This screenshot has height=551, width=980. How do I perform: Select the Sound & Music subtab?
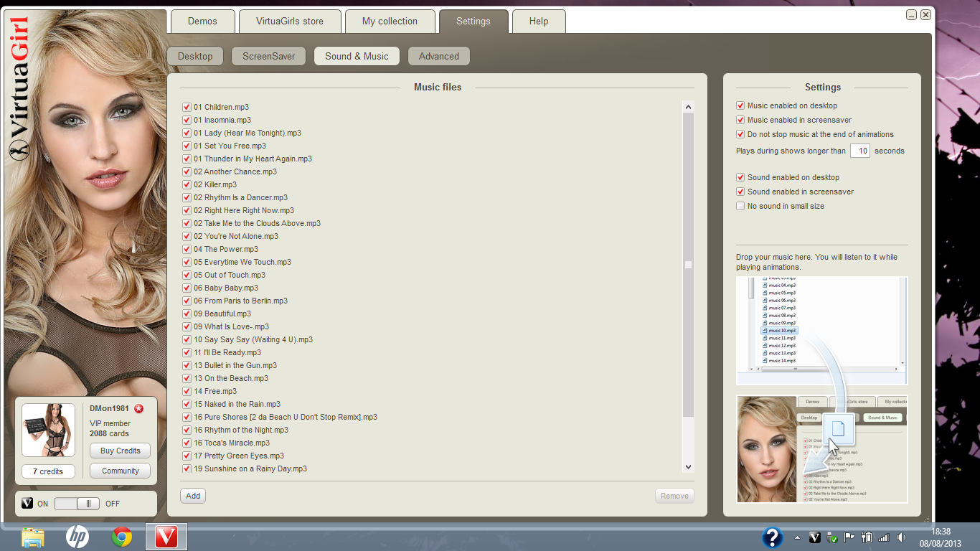click(357, 56)
